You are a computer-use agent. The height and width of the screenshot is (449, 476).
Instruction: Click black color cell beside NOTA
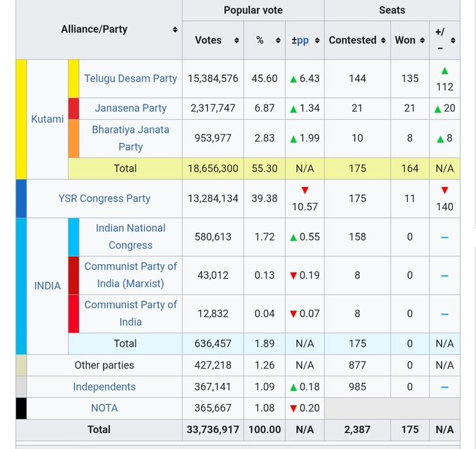pyautogui.click(x=21, y=408)
